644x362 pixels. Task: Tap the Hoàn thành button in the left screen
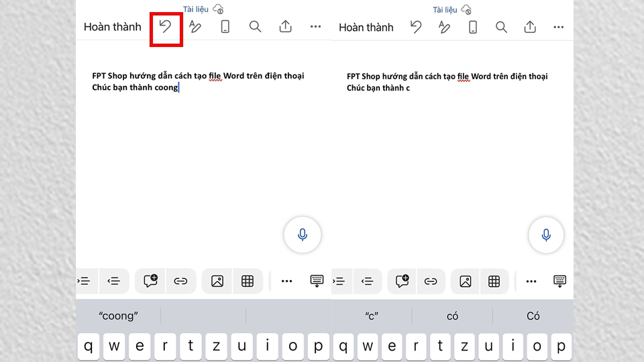[113, 27]
